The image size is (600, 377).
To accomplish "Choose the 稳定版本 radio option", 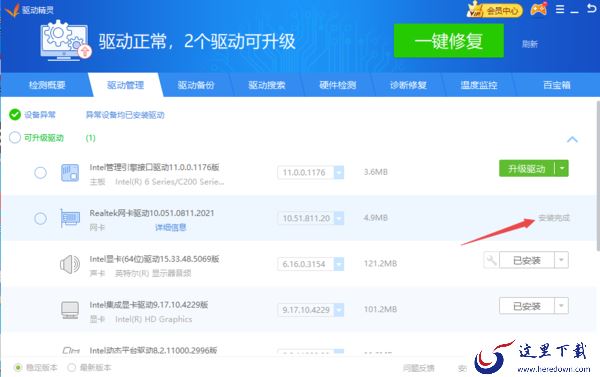I will pos(18,368).
